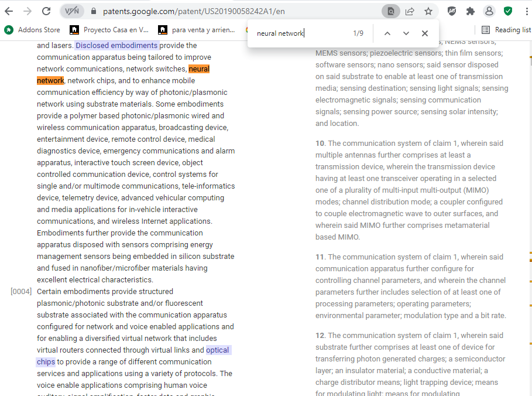Click the address bar URL
532x396 pixels.
tap(193, 11)
